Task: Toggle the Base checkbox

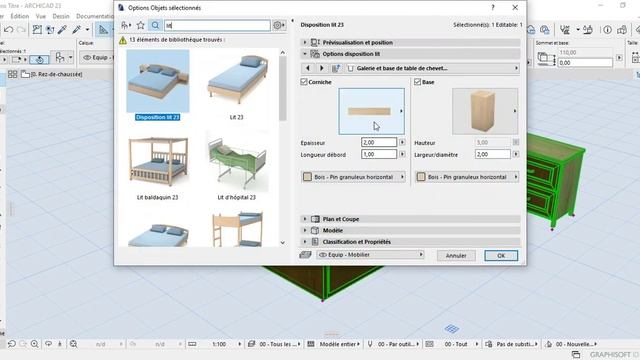Action: (417, 82)
